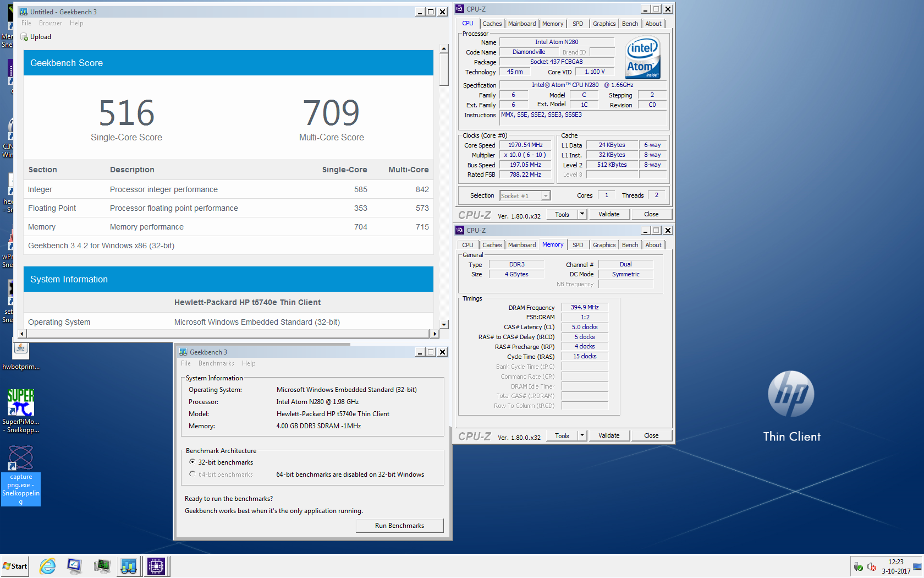Switch to CPU tab in lower CPU-Z window

[x=468, y=245]
